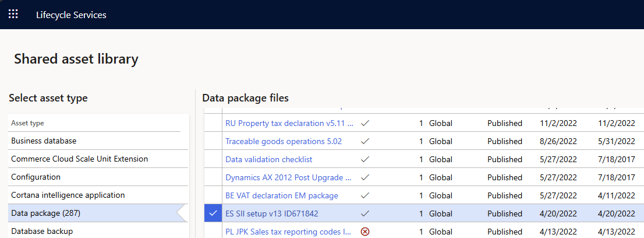644x238 pixels.
Task: Select row checkbox for Traceable goods operations
Action: [x=213, y=141]
